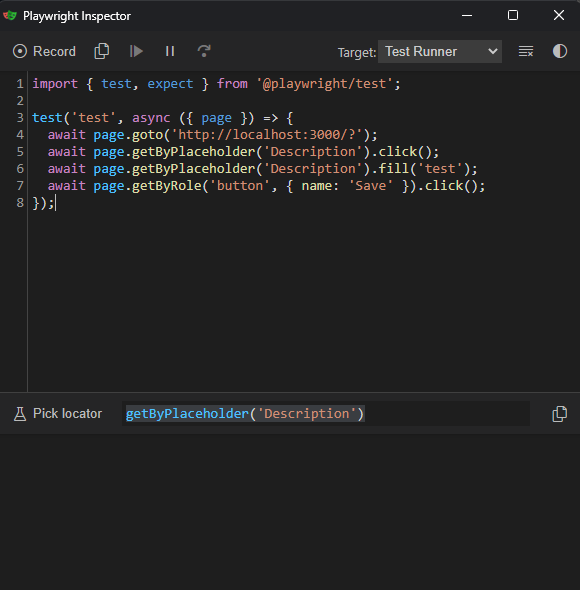This screenshot has height=590, width=580.
Task: Place cursor on line 4 goto statement
Action: click(212, 135)
